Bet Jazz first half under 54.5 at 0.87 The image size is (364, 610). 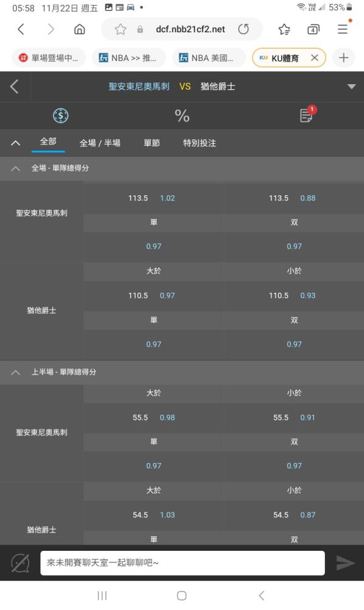click(x=294, y=515)
